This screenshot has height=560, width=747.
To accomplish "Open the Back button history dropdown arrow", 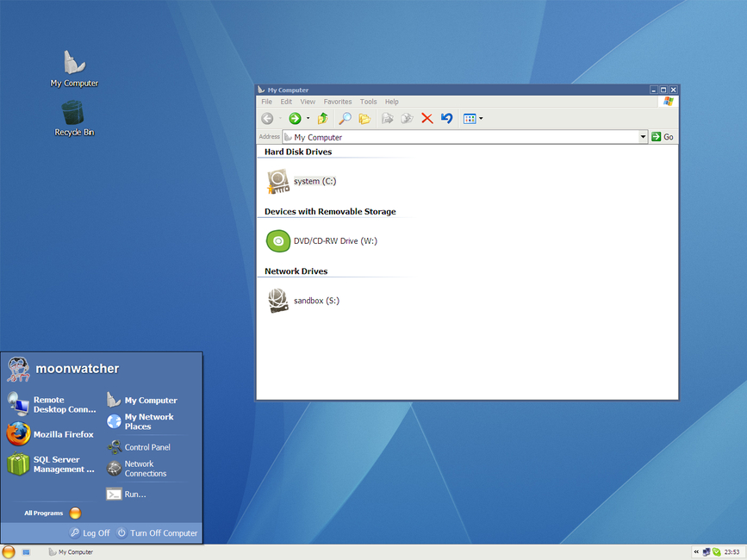I will coord(280,119).
